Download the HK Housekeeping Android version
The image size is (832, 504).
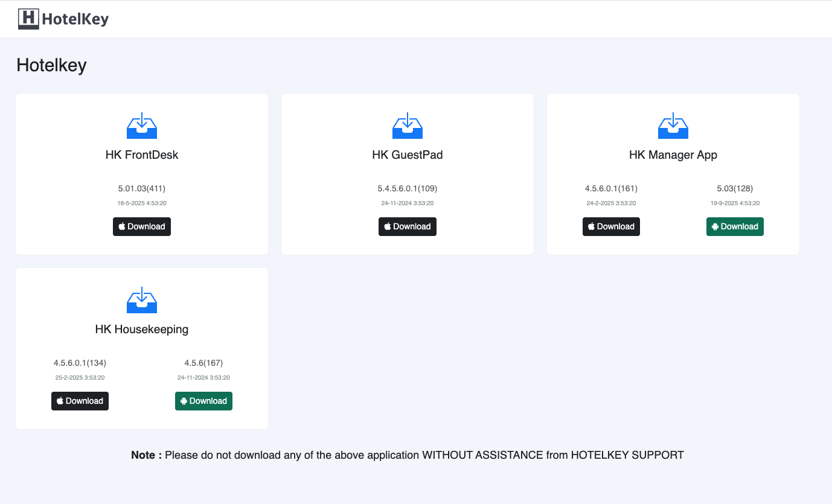[203, 401]
